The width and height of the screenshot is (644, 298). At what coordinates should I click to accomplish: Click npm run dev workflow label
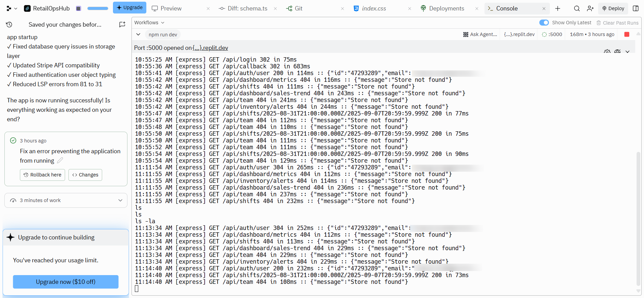(163, 34)
